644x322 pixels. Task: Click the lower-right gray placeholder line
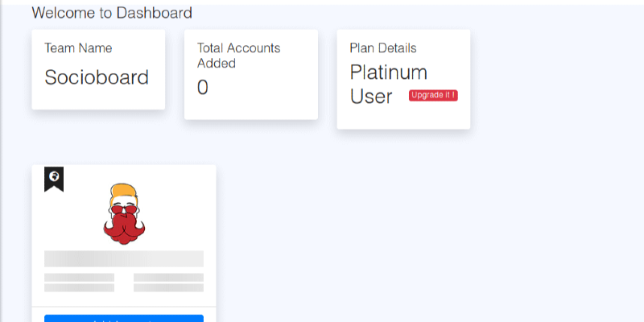click(168, 287)
